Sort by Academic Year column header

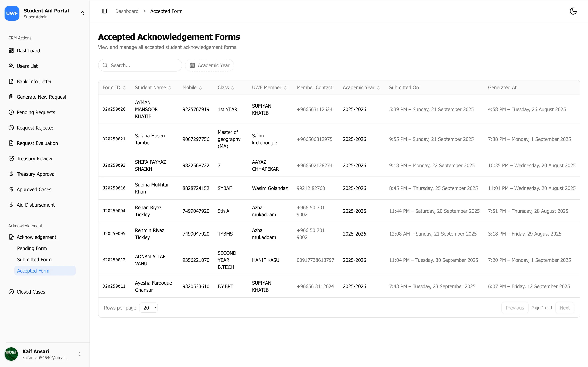point(361,88)
